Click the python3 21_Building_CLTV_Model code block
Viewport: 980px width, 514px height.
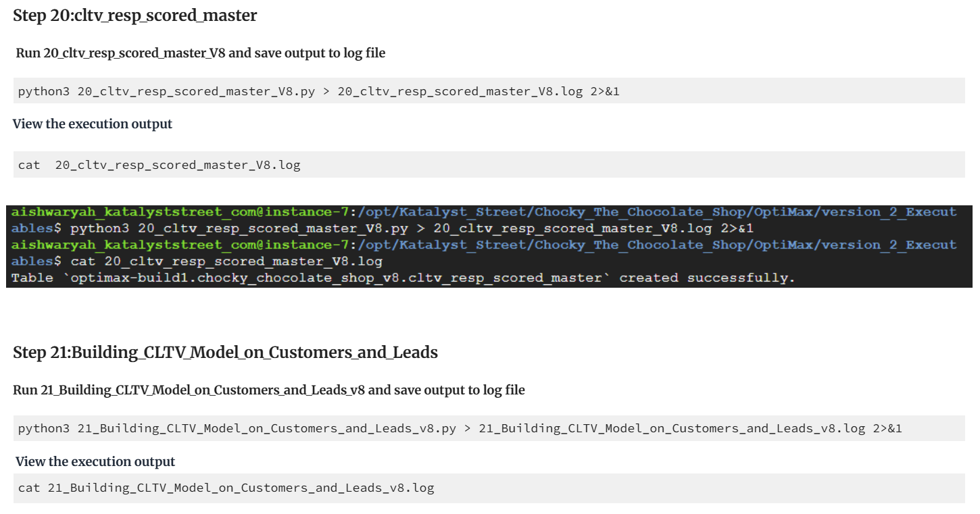coord(489,429)
